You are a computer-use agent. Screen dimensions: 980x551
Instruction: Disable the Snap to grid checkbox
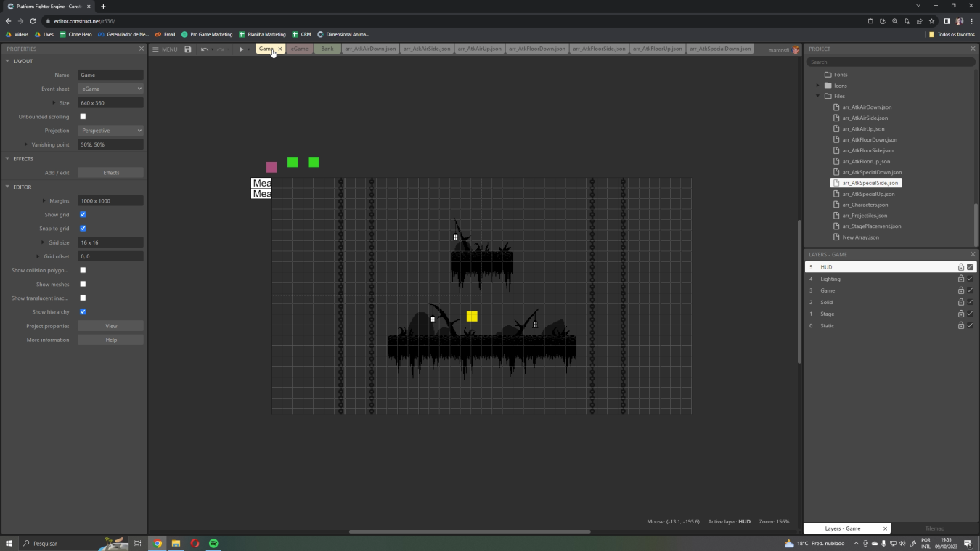(83, 228)
